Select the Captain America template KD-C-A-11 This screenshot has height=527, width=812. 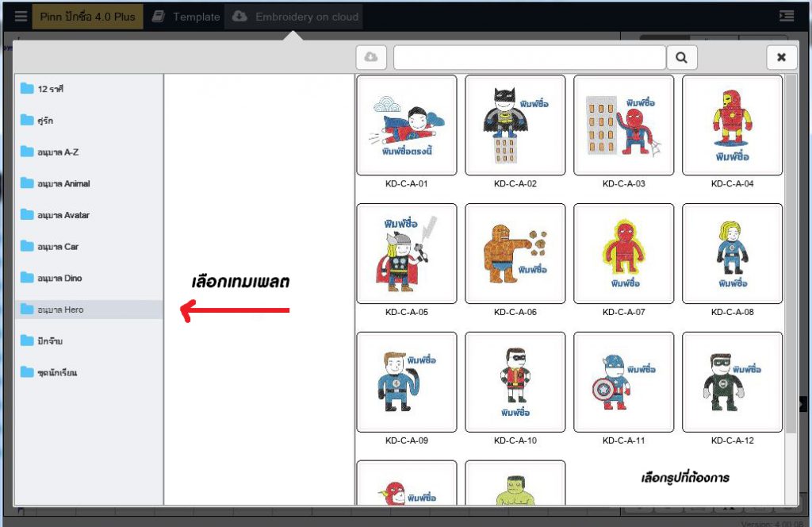[623, 382]
